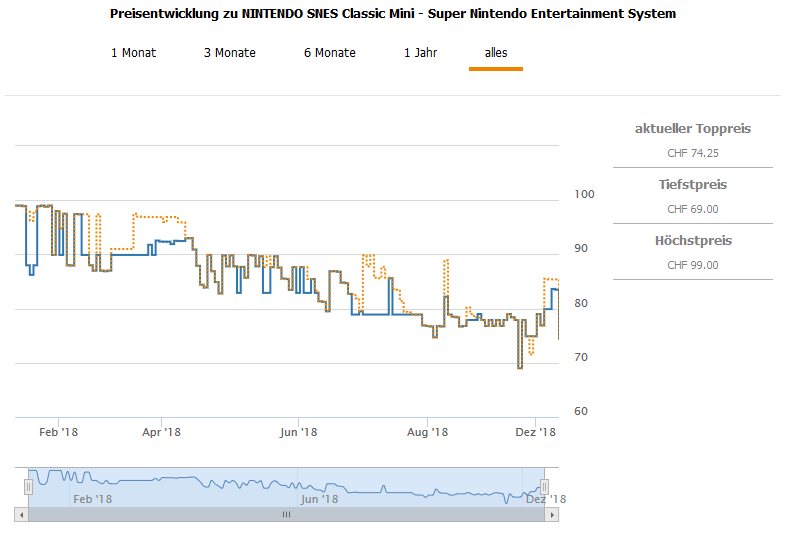
Task: Choose the 1 Jahr time range
Action: point(421,53)
